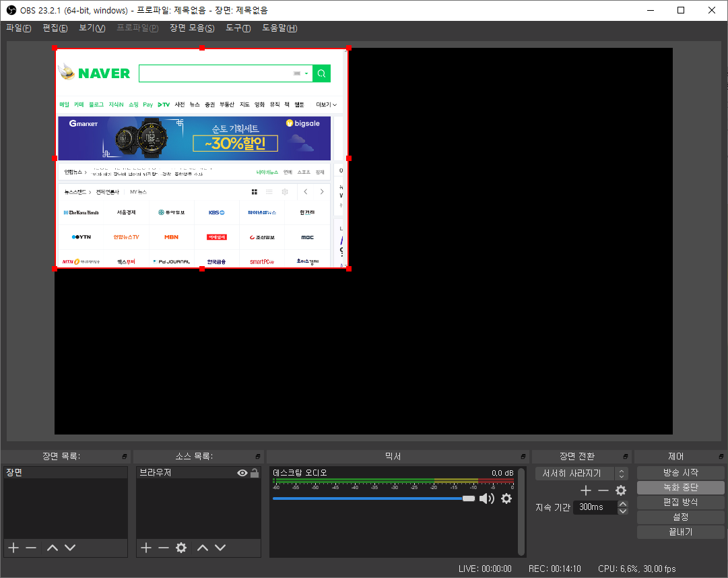Viewport: 728px width, 578px height.
Task: Open transition properties gear icon
Action: click(x=621, y=490)
